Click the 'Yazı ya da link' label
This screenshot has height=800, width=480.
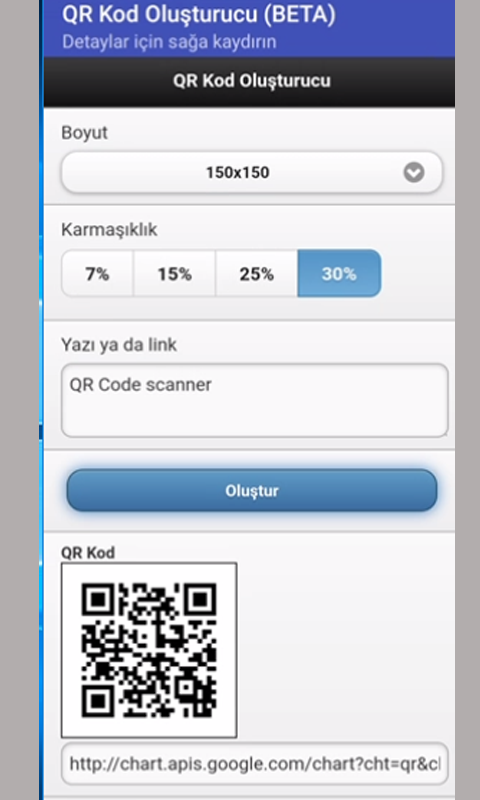(119, 345)
